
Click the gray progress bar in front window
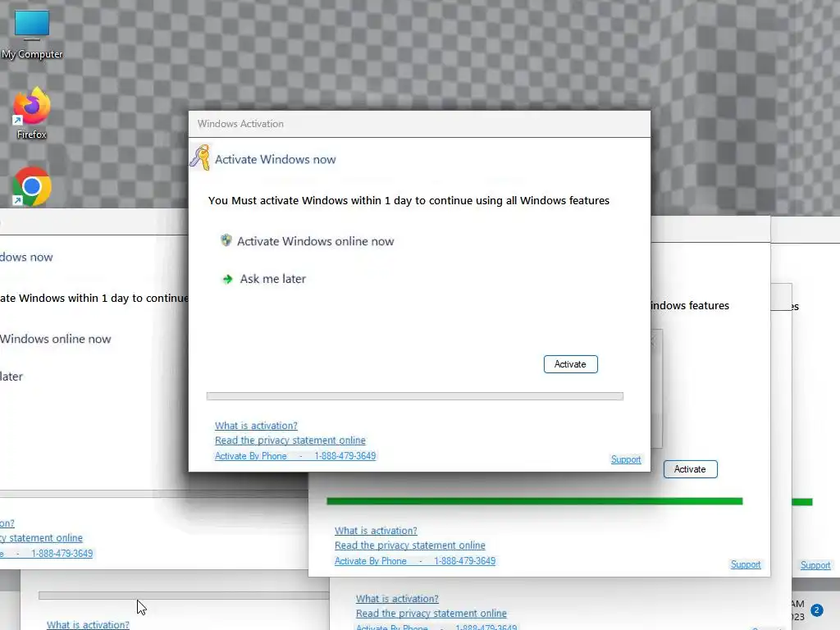click(414, 396)
